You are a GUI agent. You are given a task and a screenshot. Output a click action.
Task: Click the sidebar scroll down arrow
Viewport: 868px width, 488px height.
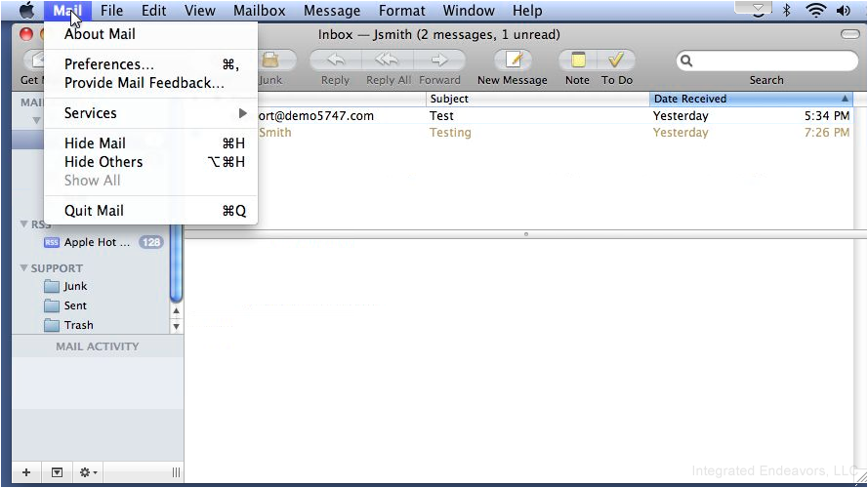coord(176,326)
